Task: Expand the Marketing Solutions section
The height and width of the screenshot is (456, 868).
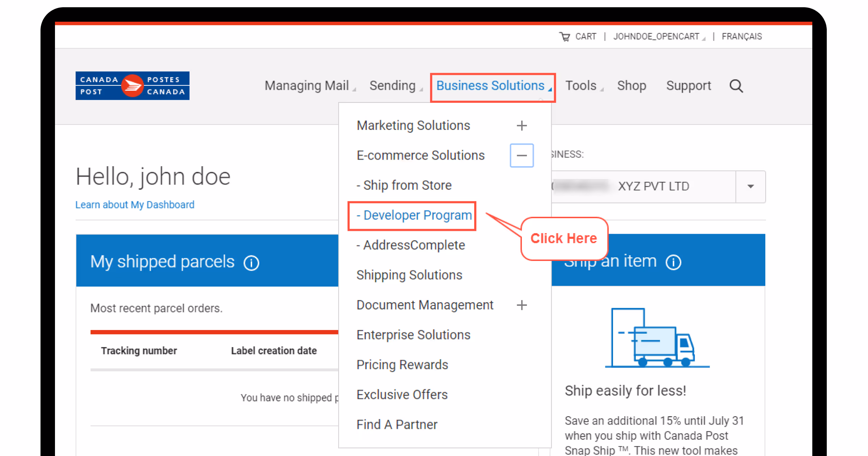Action: point(522,126)
